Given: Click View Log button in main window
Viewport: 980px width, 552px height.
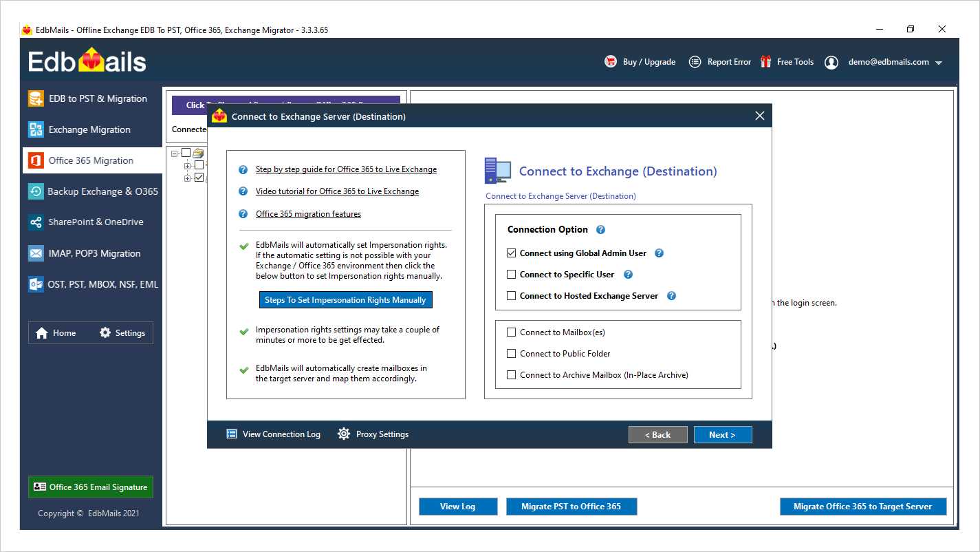Looking at the screenshot, I should coord(457,507).
